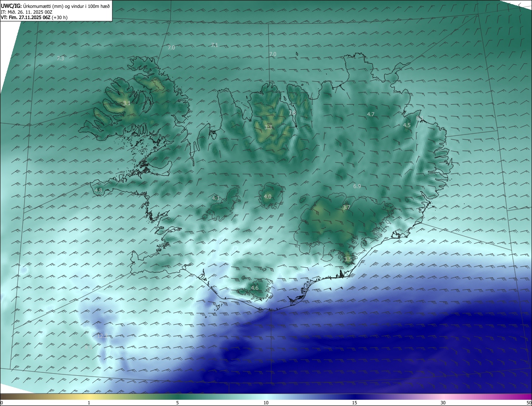
Task: Click the 6.9 value north of Vatnajökull
Action: click(x=357, y=186)
